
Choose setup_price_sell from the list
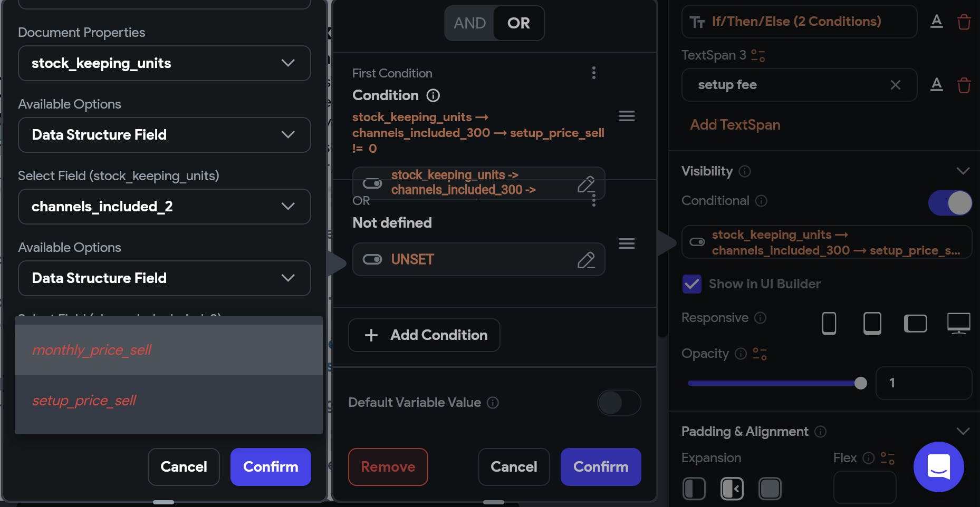tap(84, 401)
